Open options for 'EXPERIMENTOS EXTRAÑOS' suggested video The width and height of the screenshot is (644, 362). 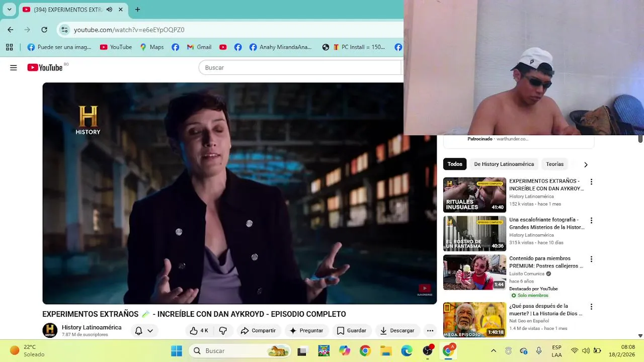[x=591, y=182]
